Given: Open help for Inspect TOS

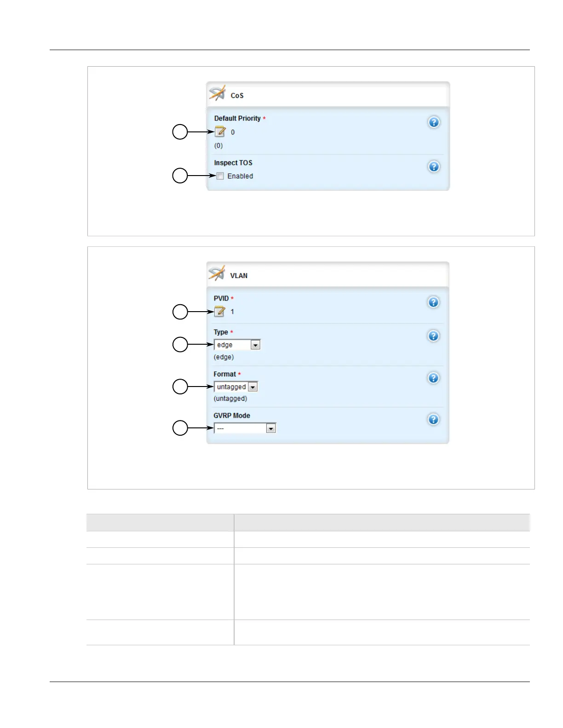Looking at the screenshot, I should (x=434, y=167).
